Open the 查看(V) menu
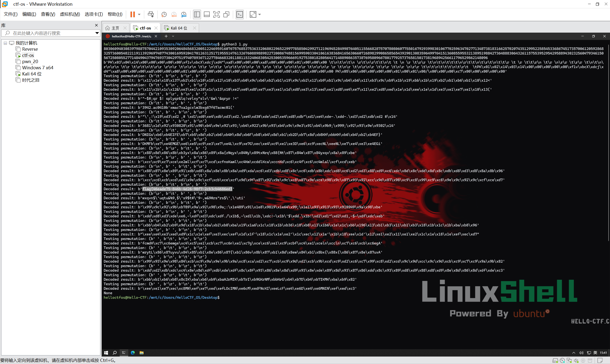 click(48, 14)
